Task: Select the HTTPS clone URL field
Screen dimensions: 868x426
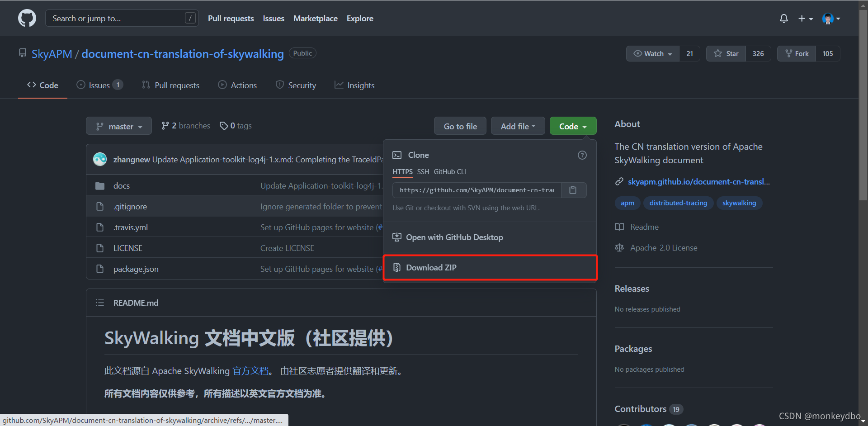Action: pyautogui.click(x=477, y=190)
